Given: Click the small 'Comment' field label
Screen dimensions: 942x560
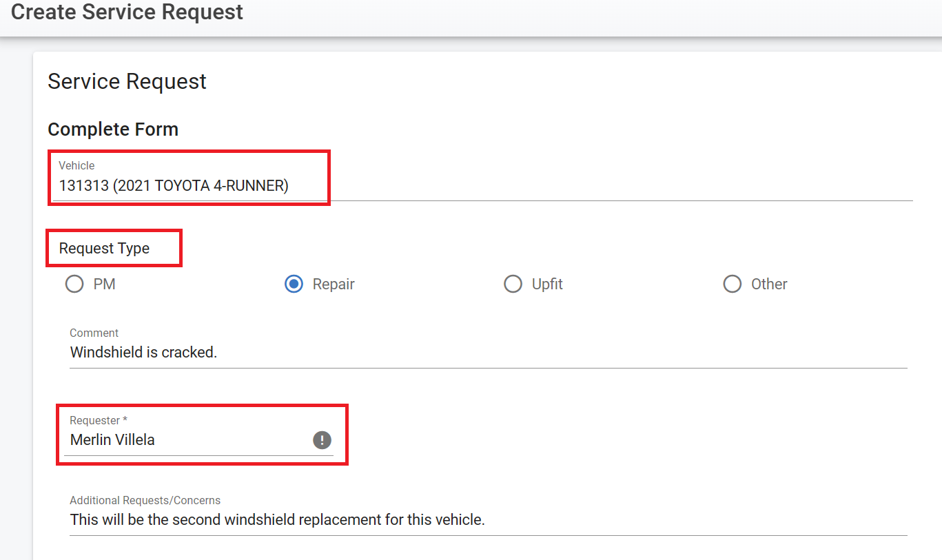Looking at the screenshot, I should tap(94, 333).
